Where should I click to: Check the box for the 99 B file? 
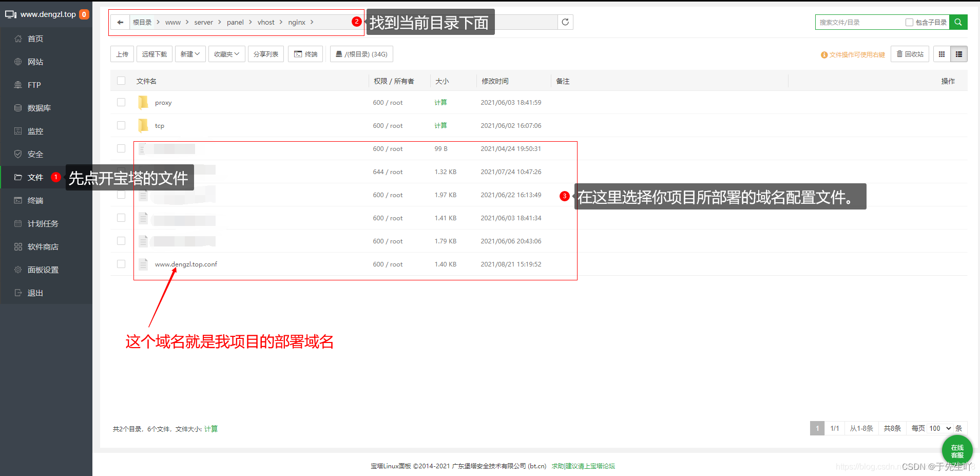tap(121, 148)
